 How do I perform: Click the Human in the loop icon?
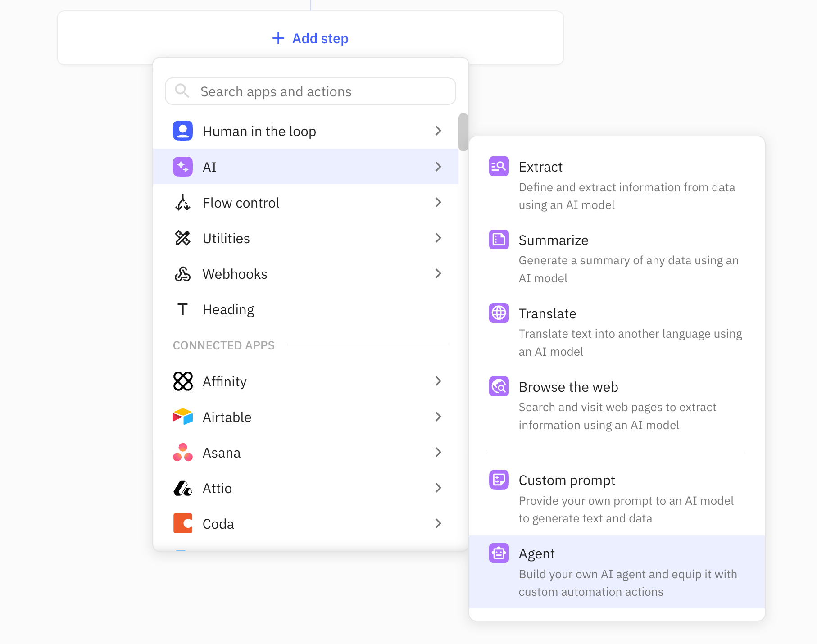[183, 131]
